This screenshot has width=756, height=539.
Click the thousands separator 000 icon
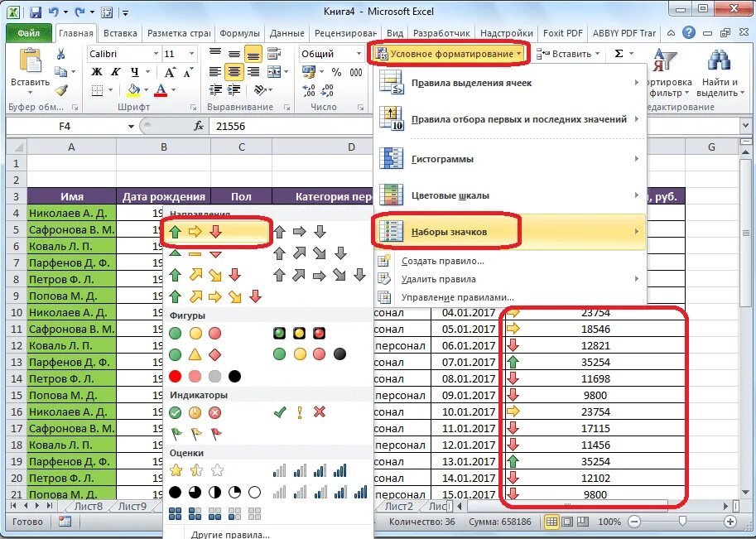tap(356, 72)
